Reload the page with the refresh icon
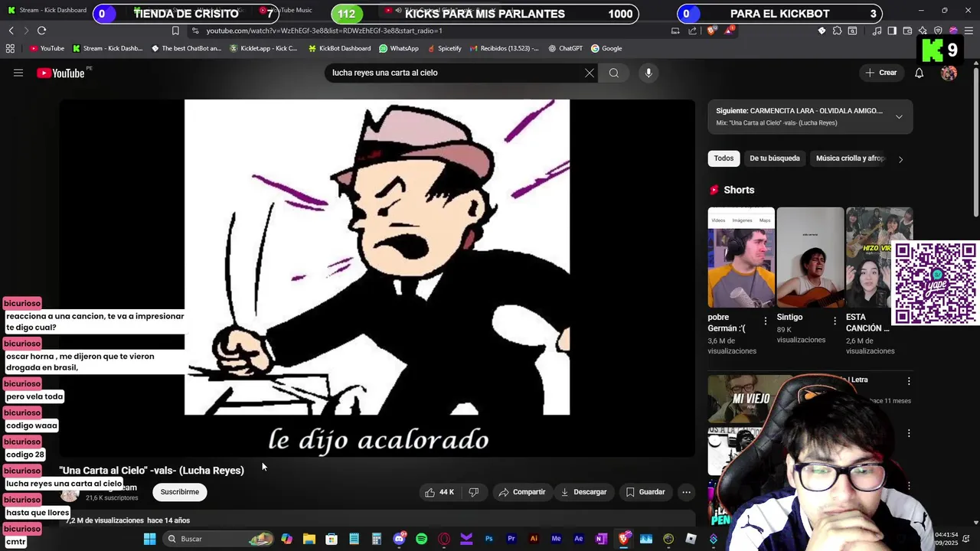980x551 pixels. (41, 31)
